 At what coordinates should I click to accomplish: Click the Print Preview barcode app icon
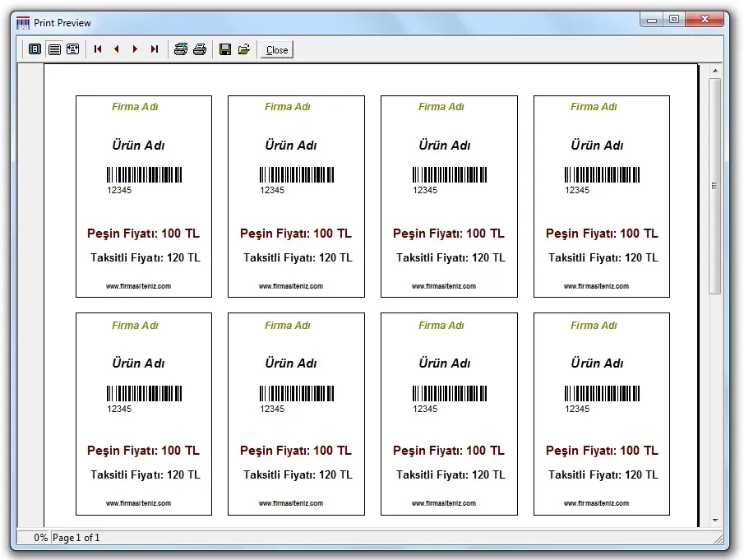pyautogui.click(x=23, y=23)
